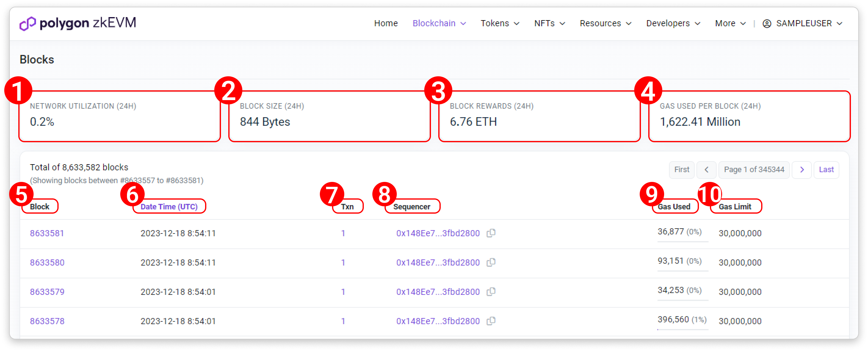Open block 8633581 details
Image resolution: width=868 pixels, height=351 pixels.
tap(47, 233)
